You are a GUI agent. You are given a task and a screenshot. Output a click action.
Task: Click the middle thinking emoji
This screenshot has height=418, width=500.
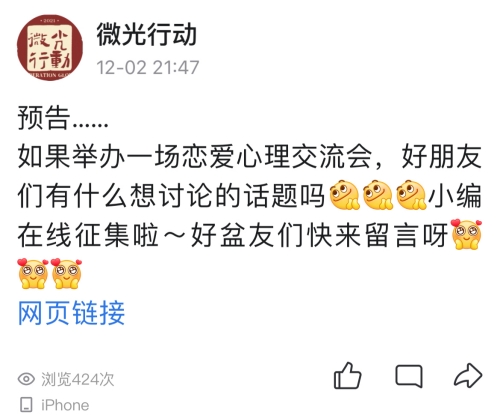(378, 195)
